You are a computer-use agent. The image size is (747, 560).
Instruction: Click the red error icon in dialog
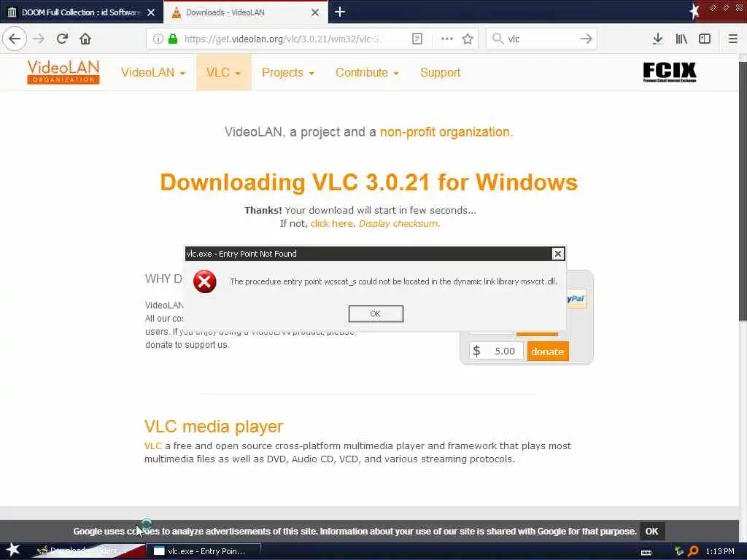tap(205, 281)
